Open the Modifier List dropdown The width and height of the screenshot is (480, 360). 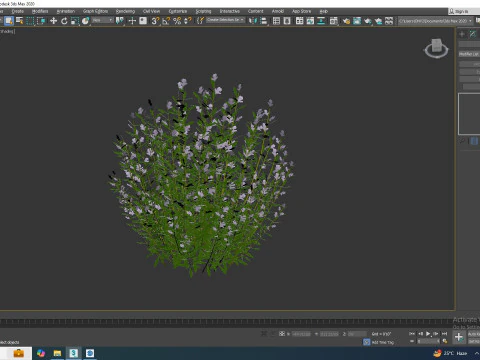point(469,54)
